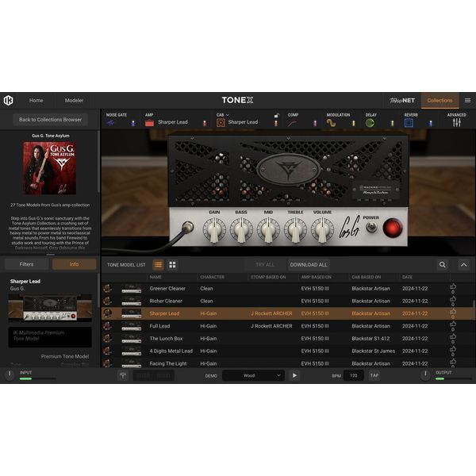Like the Greener Cleaner tone model
The width and height of the screenshot is (476, 476).
[453, 286]
